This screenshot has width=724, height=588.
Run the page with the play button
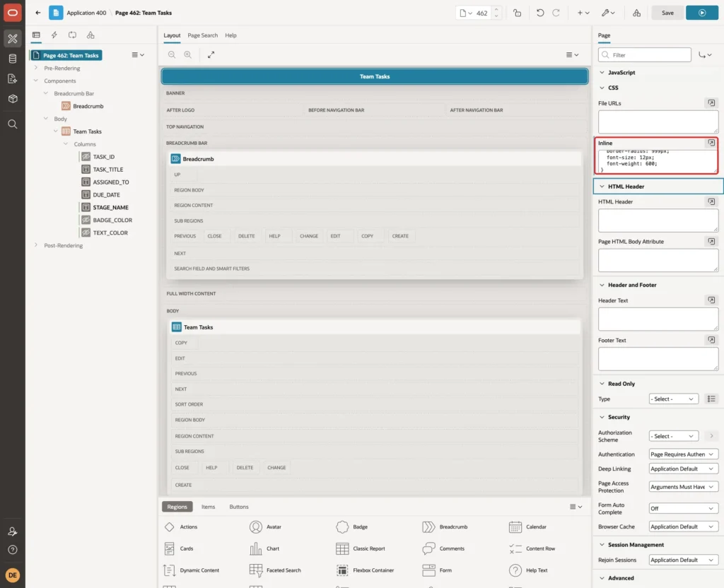coord(702,13)
